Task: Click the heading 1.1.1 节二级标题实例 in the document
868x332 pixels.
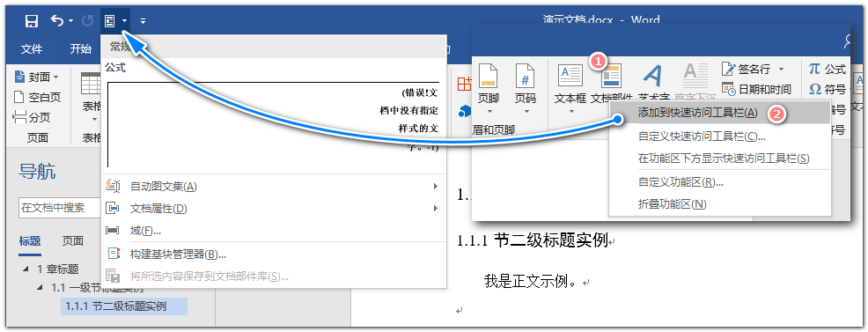Action: 533,240
